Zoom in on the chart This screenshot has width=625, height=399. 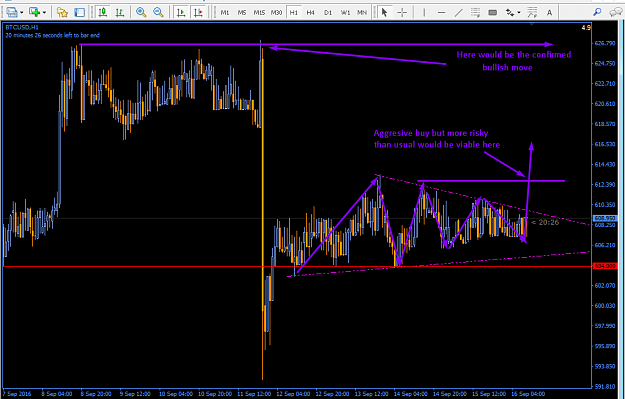pyautogui.click(x=141, y=12)
